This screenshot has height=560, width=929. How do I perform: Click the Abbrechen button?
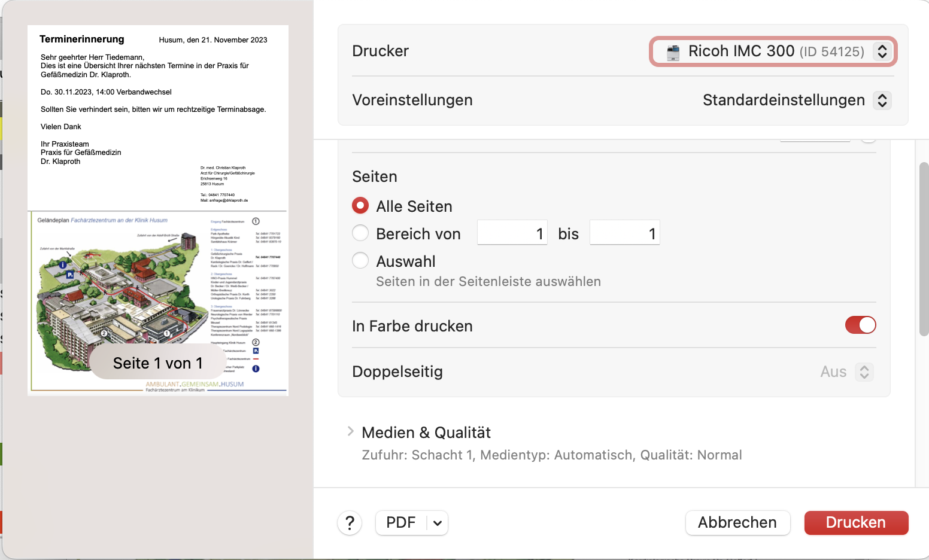pyautogui.click(x=737, y=523)
